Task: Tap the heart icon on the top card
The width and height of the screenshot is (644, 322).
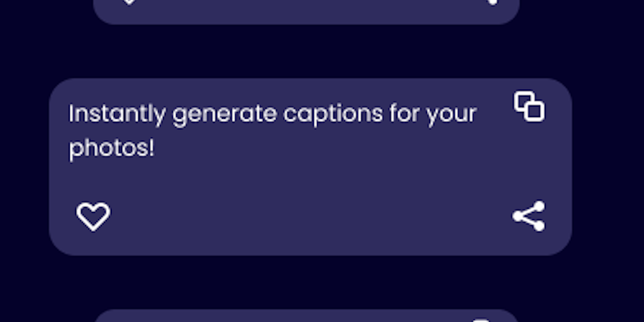Action: coord(129,2)
